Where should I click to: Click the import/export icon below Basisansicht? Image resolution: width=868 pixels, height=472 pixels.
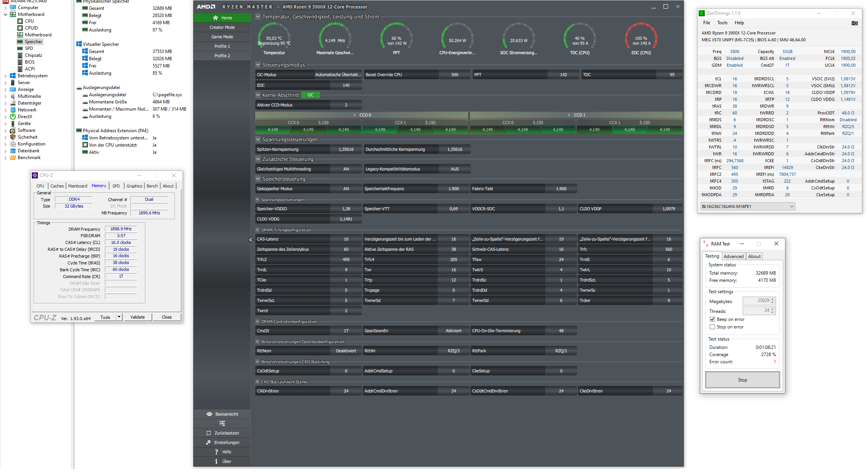(222, 424)
